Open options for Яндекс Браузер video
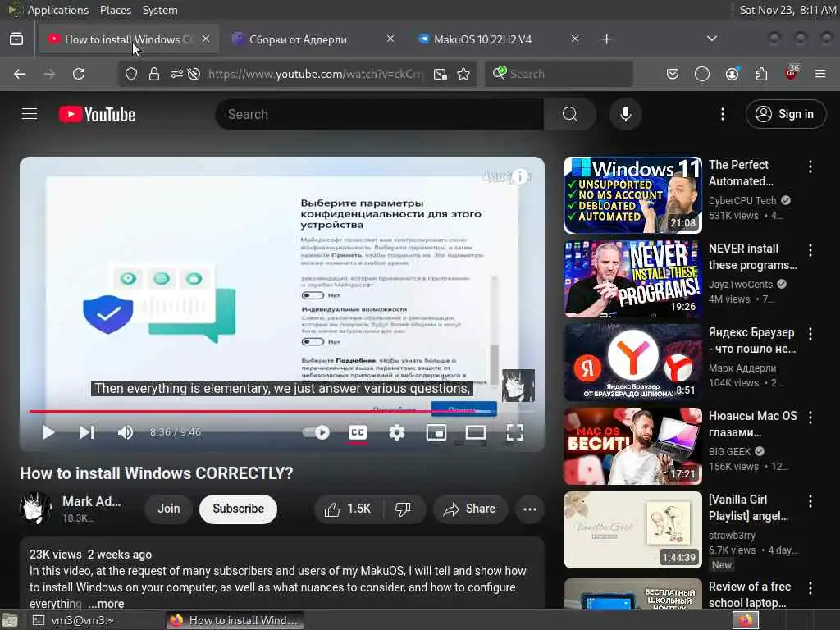Image resolution: width=840 pixels, height=630 pixels. coord(810,334)
